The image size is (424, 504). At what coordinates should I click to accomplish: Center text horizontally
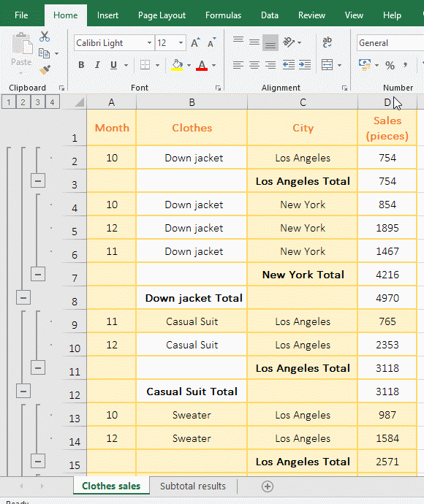coord(254,65)
